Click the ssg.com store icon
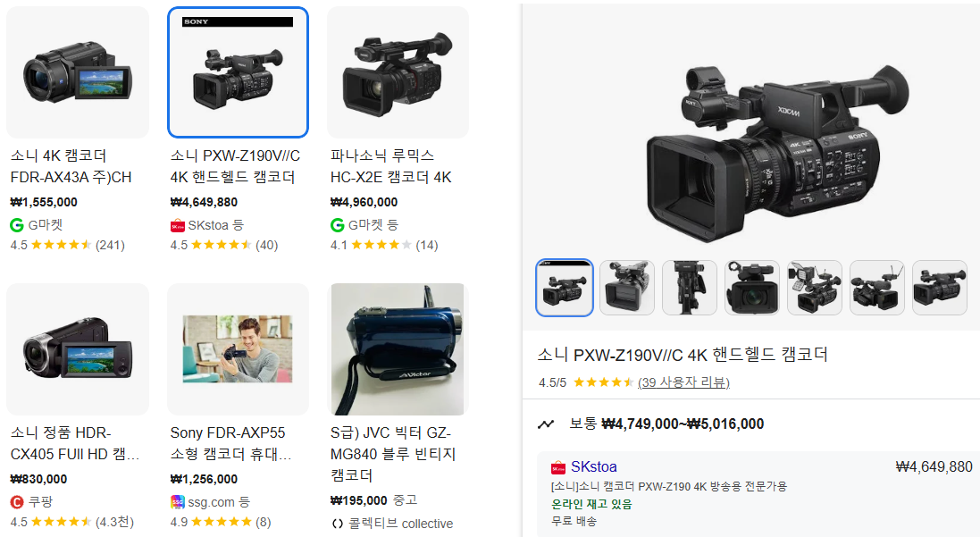980x537 pixels. coord(178,502)
